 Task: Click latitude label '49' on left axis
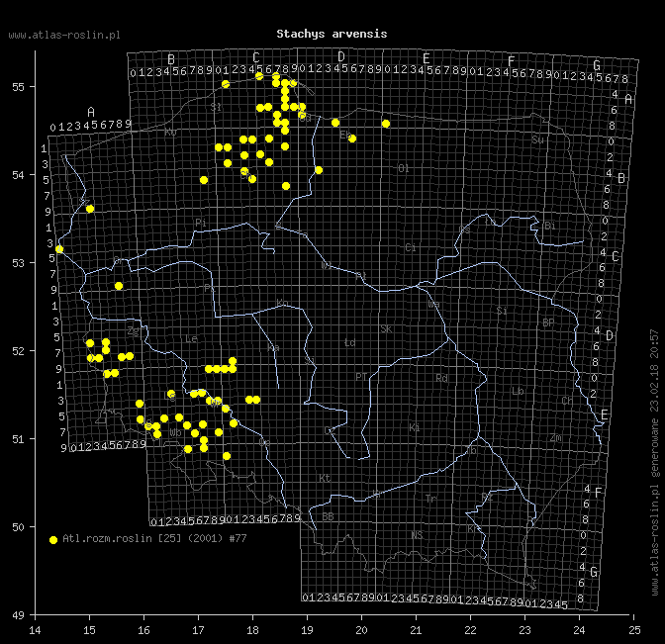coord(18,615)
